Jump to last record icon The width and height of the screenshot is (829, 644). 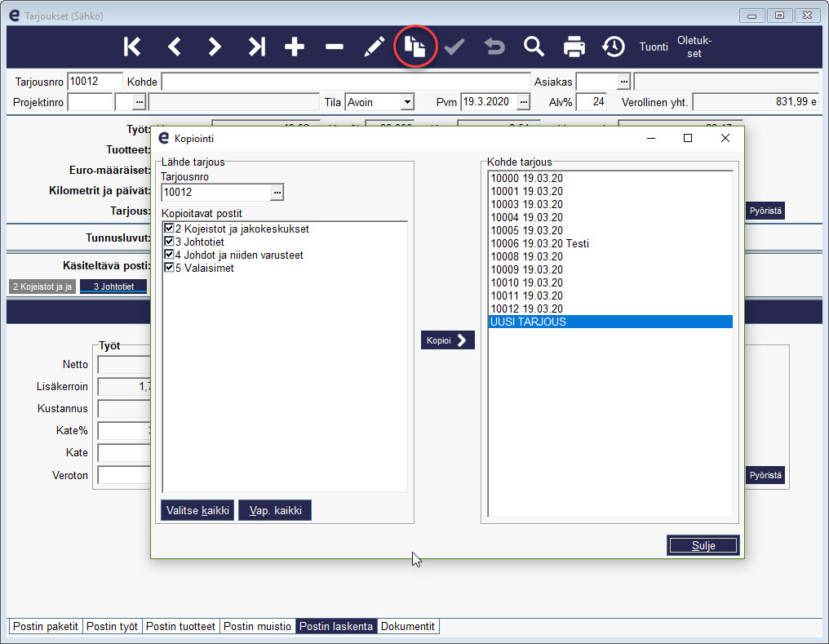click(257, 47)
